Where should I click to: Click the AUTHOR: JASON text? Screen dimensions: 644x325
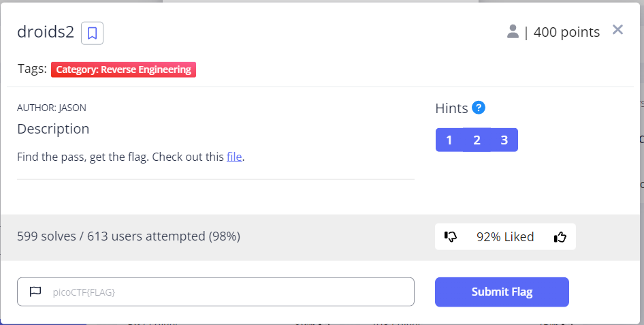pyautogui.click(x=52, y=108)
